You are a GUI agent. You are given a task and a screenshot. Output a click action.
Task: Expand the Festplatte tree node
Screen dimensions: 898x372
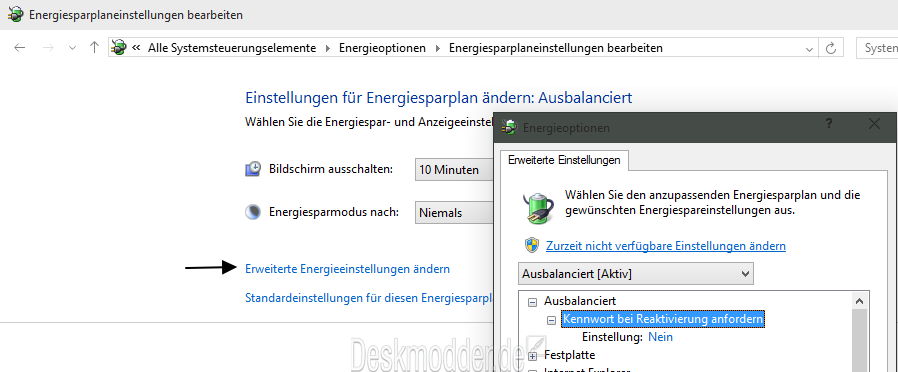tap(533, 356)
